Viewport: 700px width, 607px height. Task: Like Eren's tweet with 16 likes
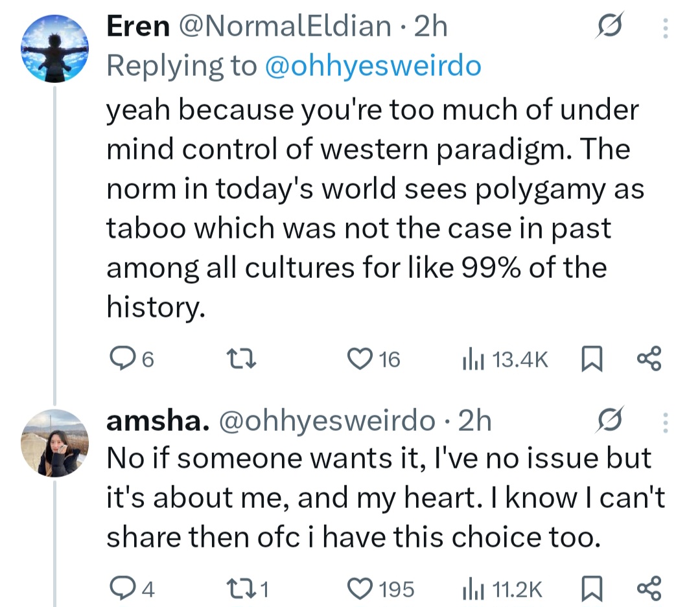[x=358, y=358]
